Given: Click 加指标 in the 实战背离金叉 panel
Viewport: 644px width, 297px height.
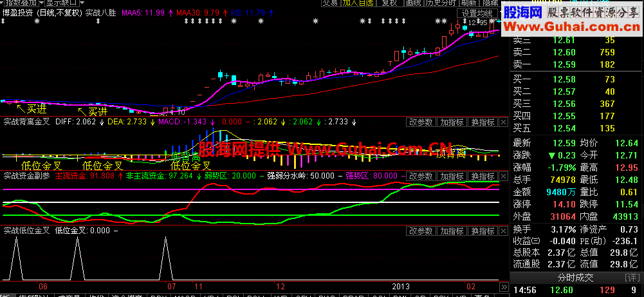Looking at the screenshot, I should click(x=452, y=122).
